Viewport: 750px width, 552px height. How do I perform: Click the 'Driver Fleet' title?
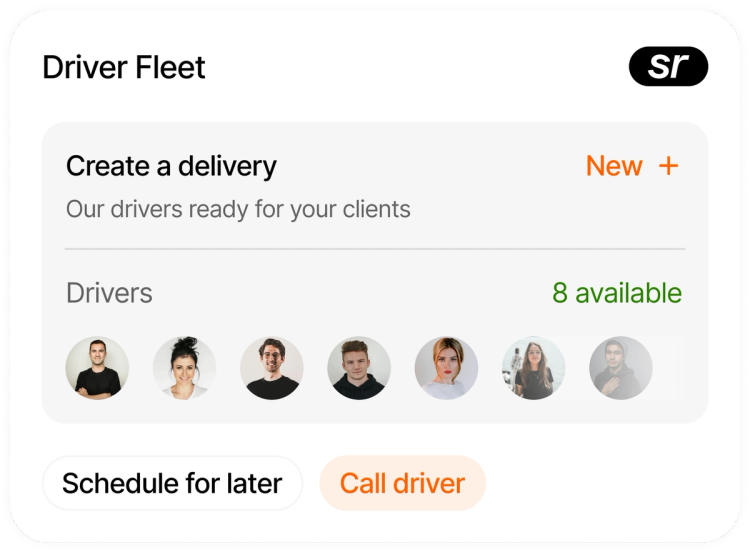tap(124, 67)
